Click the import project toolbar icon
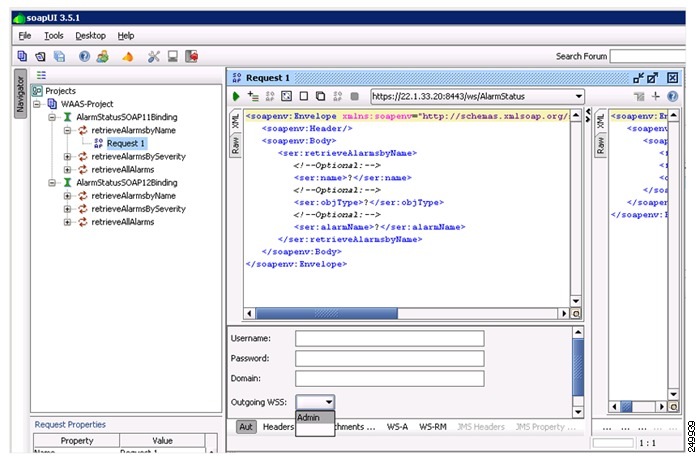This screenshot has height=459, width=700. click(x=41, y=56)
